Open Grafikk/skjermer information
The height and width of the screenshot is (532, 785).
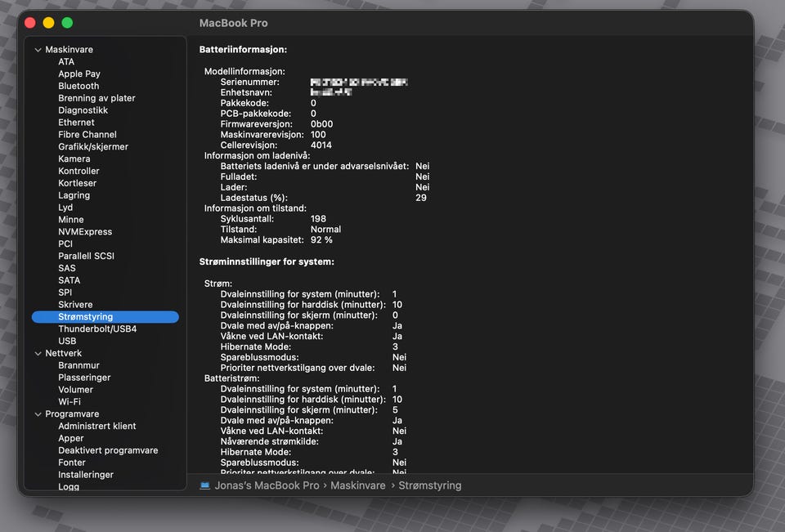pos(93,146)
